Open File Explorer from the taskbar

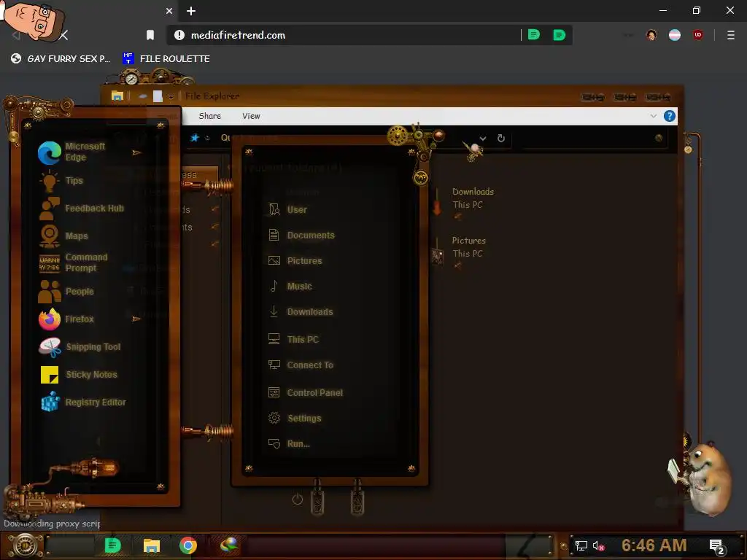tap(152, 545)
